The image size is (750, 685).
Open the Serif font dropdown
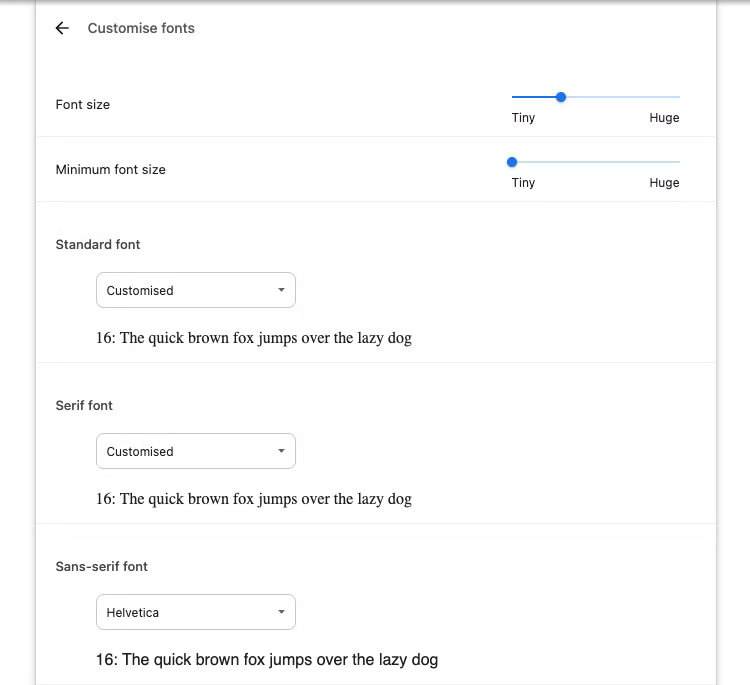(x=196, y=451)
